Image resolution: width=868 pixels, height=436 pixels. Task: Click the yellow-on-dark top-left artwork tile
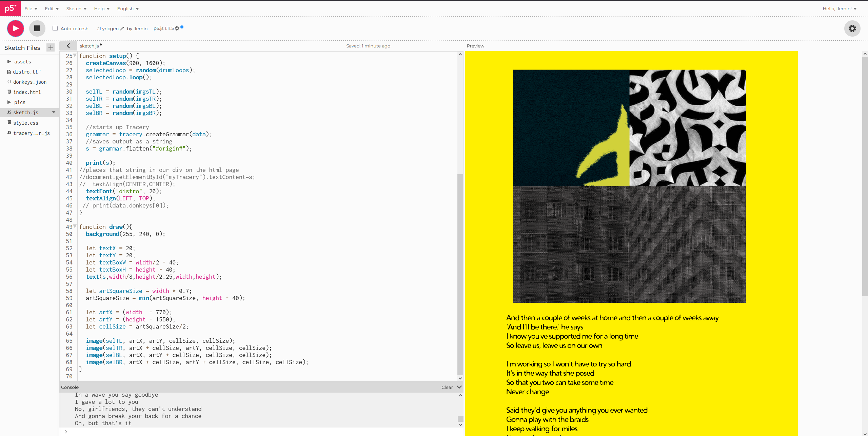coord(571,128)
